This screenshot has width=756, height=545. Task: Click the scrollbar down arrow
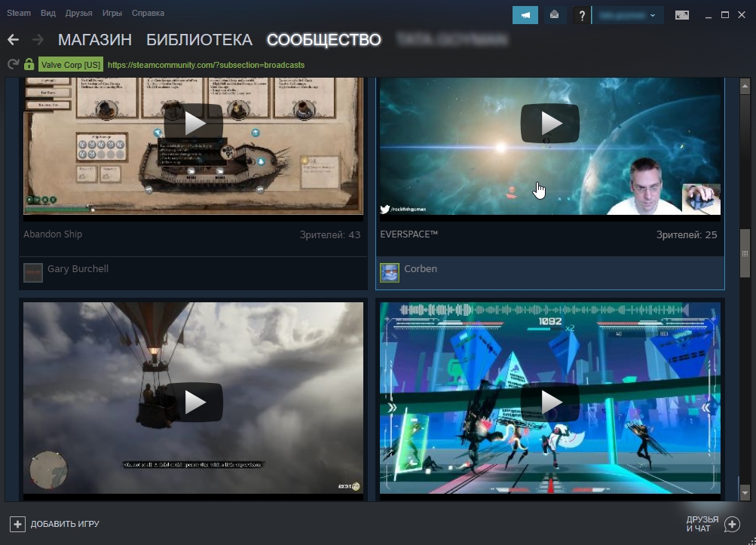pyautogui.click(x=745, y=493)
